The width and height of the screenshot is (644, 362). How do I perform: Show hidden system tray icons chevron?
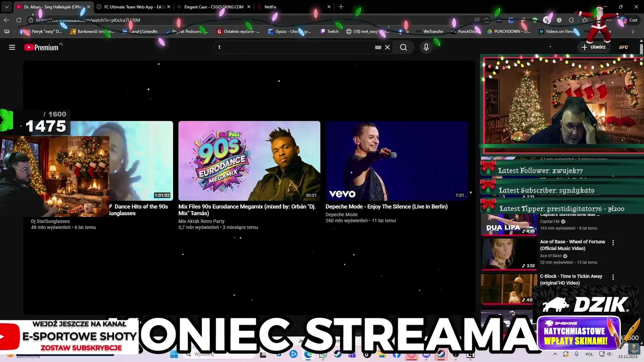(555, 354)
